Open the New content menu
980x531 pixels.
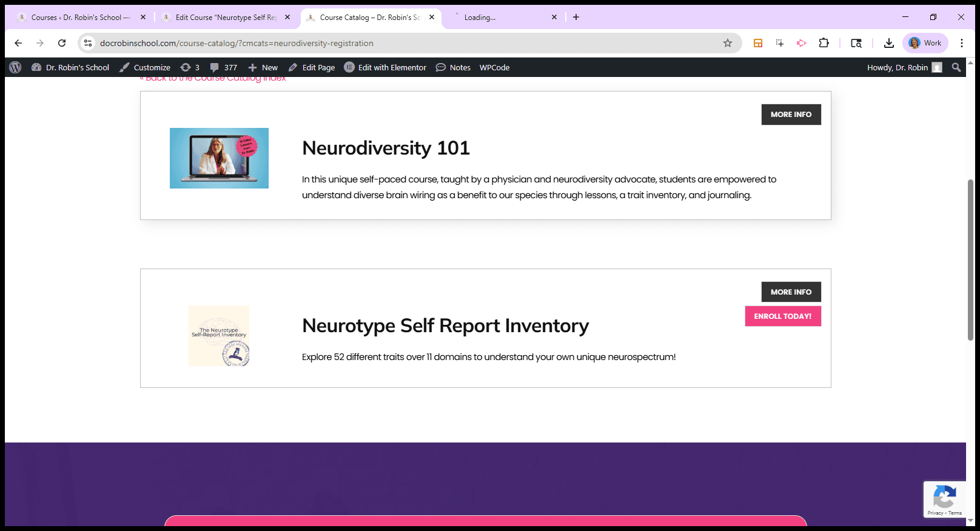pyautogui.click(x=263, y=67)
